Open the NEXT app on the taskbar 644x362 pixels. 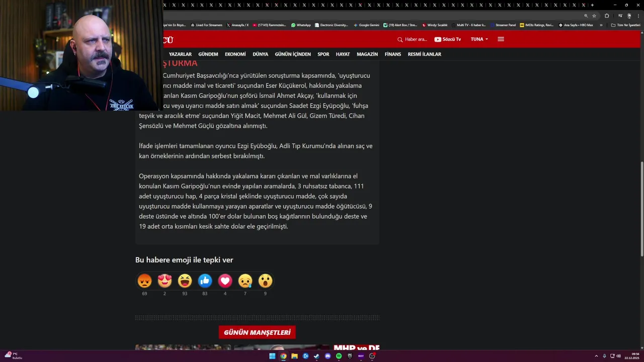tap(361, 356)
